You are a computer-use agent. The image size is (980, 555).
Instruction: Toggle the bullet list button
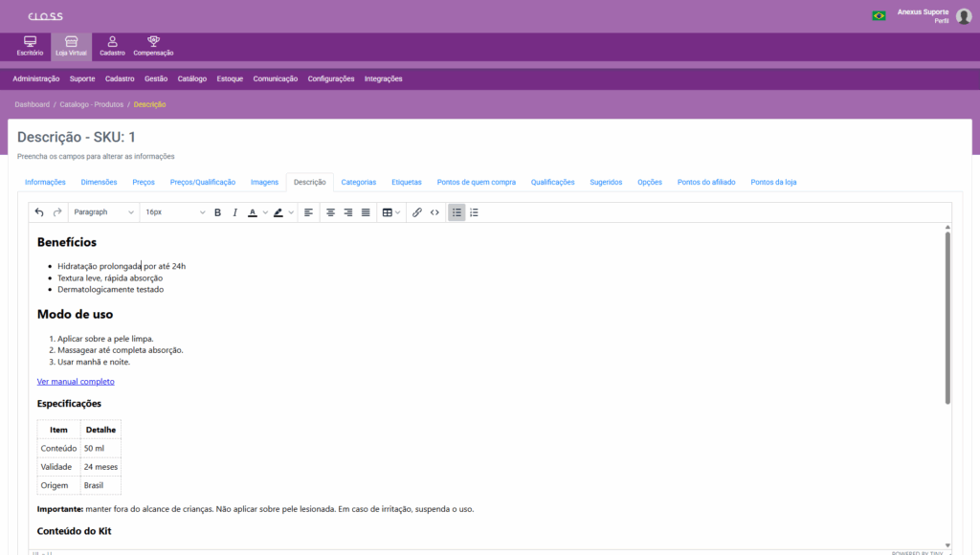457,212
